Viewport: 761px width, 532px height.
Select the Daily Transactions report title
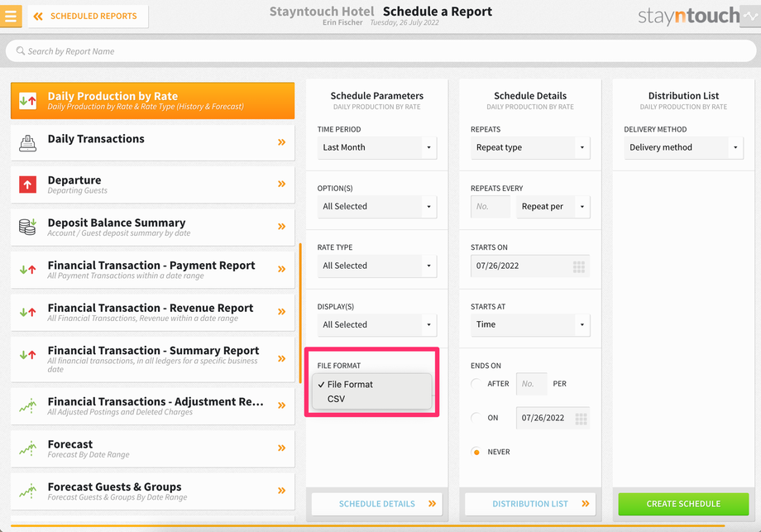(x=96, y=139)
